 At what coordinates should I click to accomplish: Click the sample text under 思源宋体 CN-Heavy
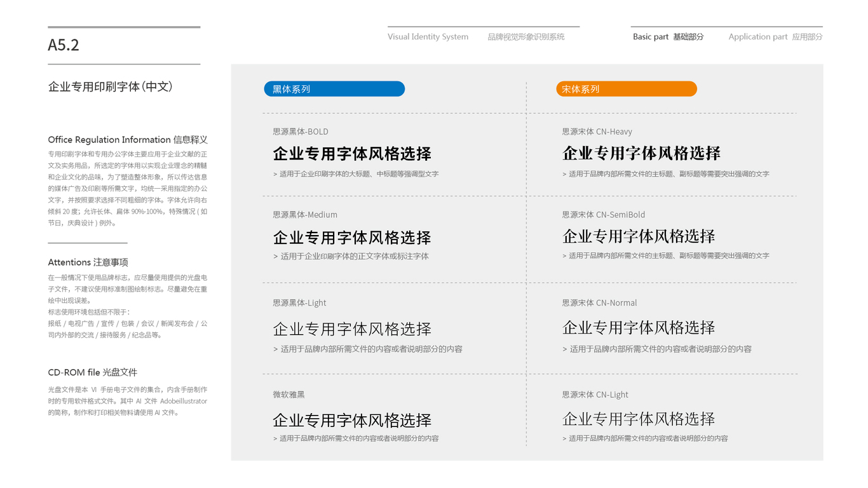point(641,153)
